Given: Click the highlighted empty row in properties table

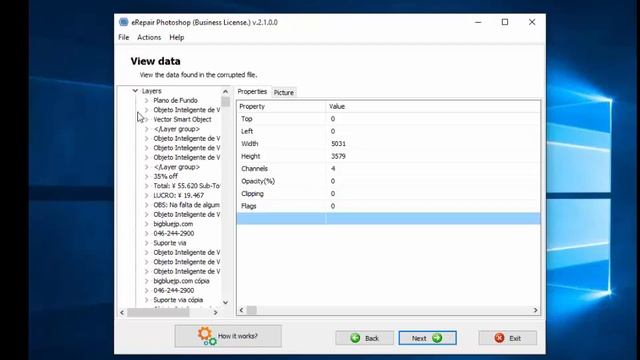Looking at the screenshot, I should pos(389,218).
